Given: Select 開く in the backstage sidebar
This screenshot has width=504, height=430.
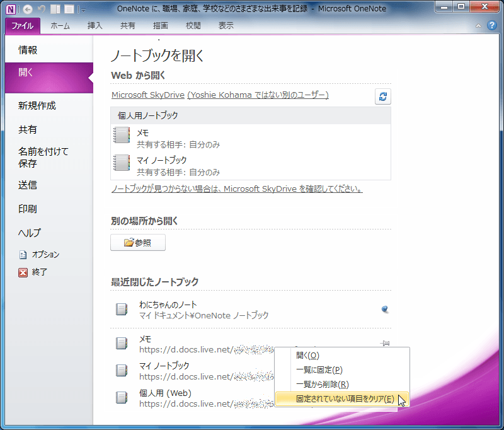Looking at the screenshot, I should tap(49, 78).
